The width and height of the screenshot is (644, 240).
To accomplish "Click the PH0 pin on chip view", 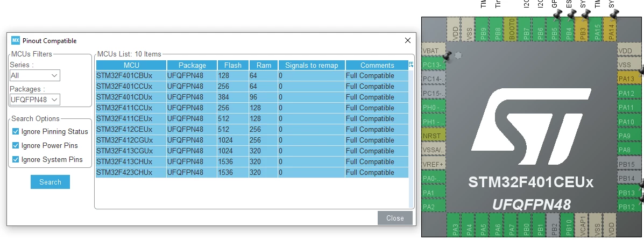I will (433, 108).
